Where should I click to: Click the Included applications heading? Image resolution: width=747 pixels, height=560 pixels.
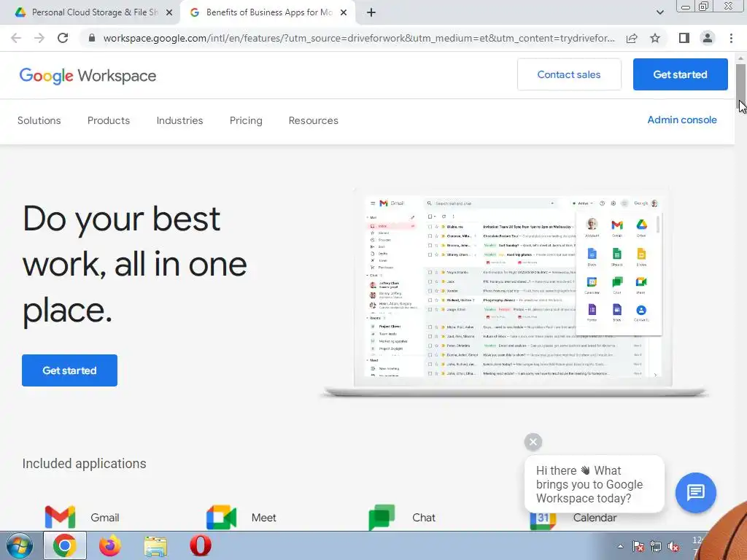(x=85, y=463)
